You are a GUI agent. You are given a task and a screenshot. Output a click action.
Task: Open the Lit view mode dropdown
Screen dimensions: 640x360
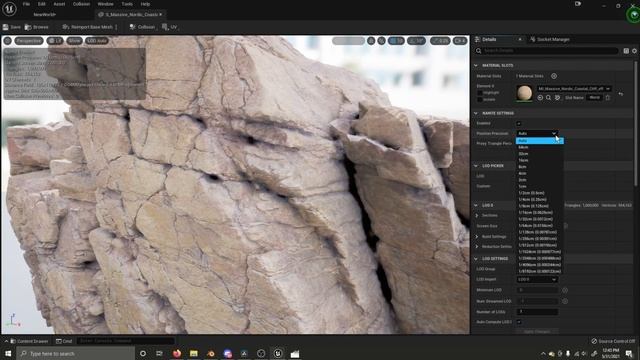55,41
